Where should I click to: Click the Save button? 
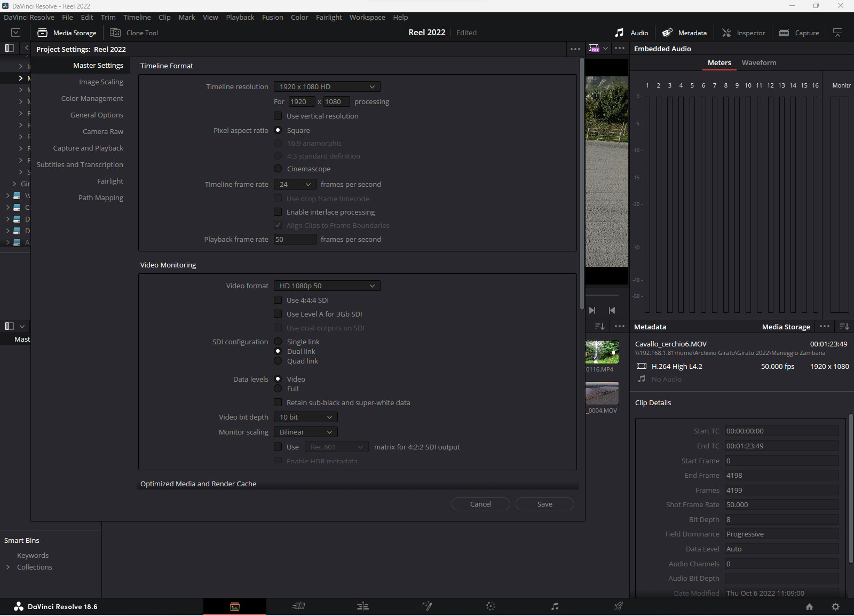pyautogui.click(x=545, y=504)
